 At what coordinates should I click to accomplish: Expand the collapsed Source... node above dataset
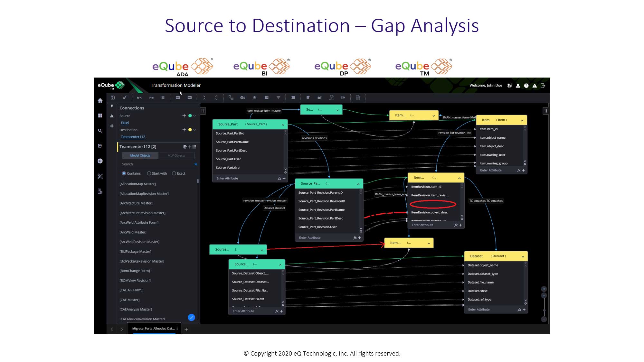(x=262, y=250)
